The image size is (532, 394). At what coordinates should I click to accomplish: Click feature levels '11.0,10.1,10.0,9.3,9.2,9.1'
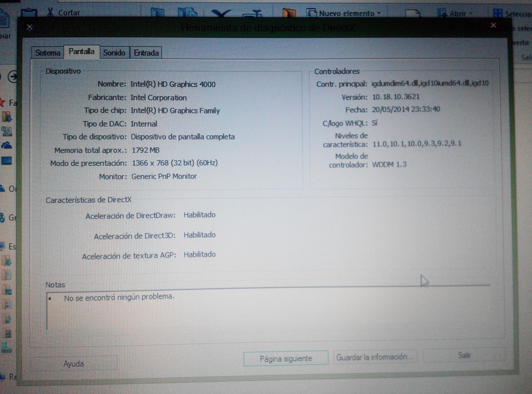(417, 144)
